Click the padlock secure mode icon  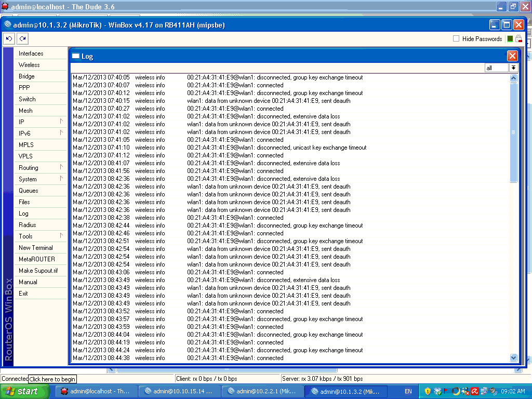[518, 38]
